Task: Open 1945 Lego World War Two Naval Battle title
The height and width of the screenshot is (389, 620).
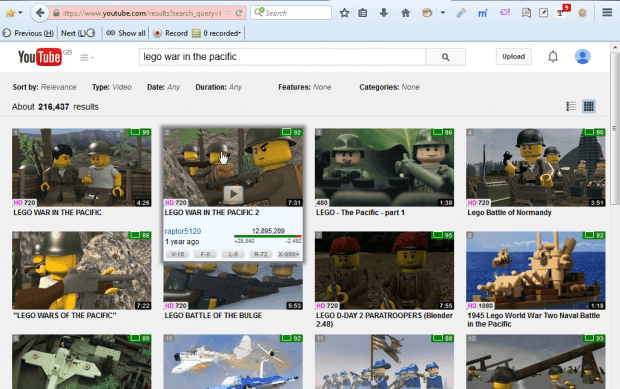Action: click(533, 320)
